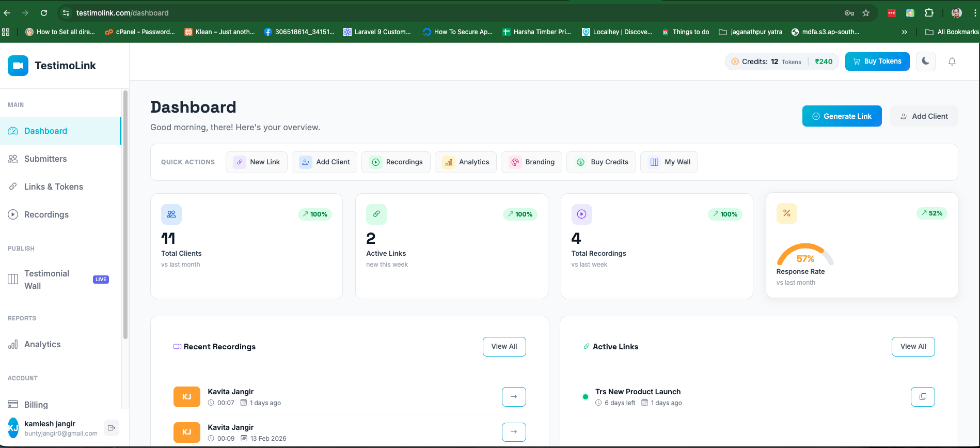Viewport: 980px width, 448px height.
Task: Click the LIVE badge on Testimonial Wall
Action: point(101,280)
